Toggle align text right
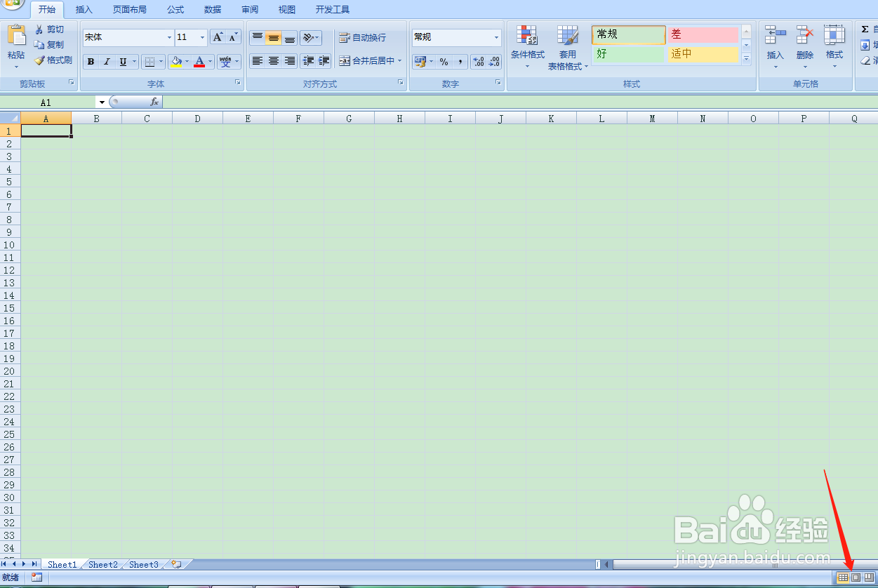The width and height of the screenshot is (878, 588). 290,61
